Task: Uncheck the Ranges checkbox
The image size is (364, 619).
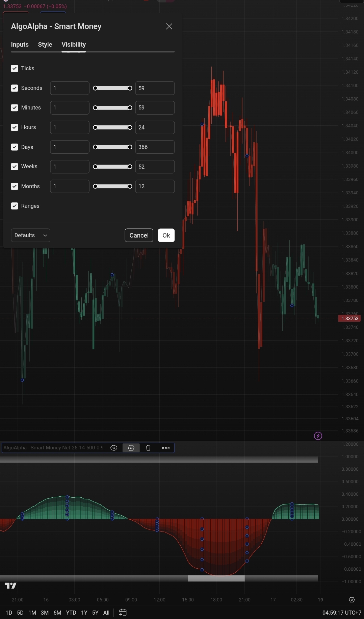Action: 15,206
